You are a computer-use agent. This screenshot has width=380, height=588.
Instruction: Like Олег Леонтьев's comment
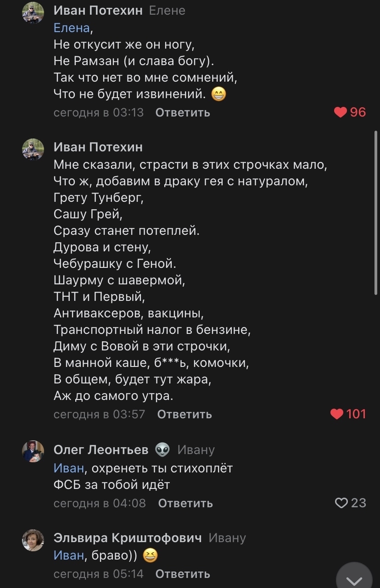(x=341, y=503)
